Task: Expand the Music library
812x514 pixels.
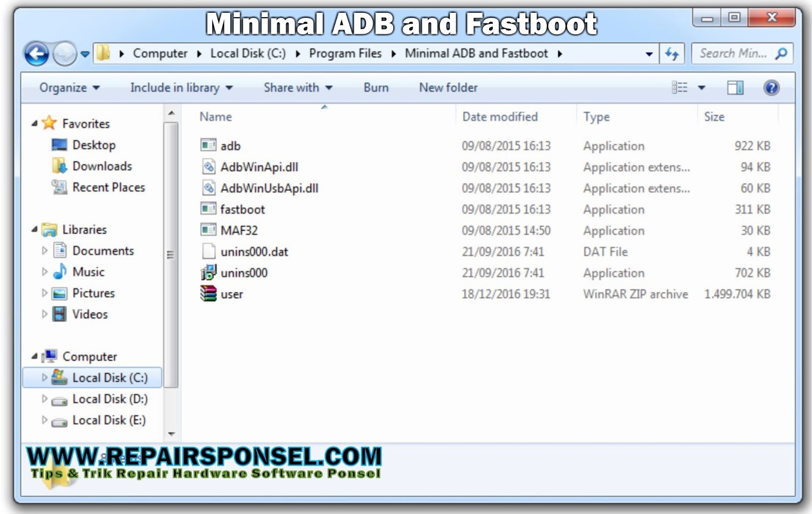Action: click(45, 272)
